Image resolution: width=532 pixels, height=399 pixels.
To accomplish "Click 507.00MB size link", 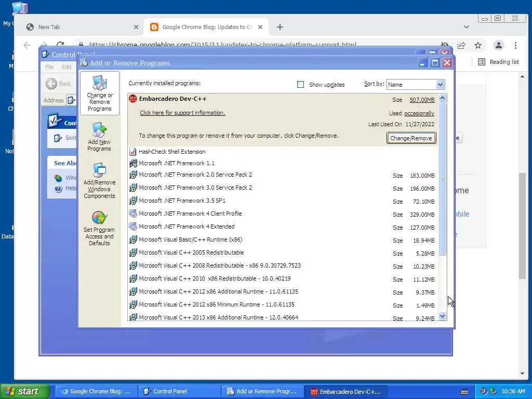I will tap(422, 100).
